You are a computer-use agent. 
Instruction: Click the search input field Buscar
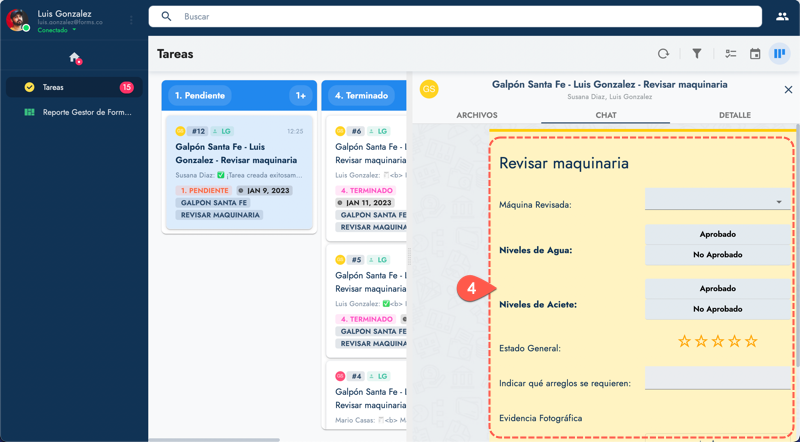[x=455, y=16]
